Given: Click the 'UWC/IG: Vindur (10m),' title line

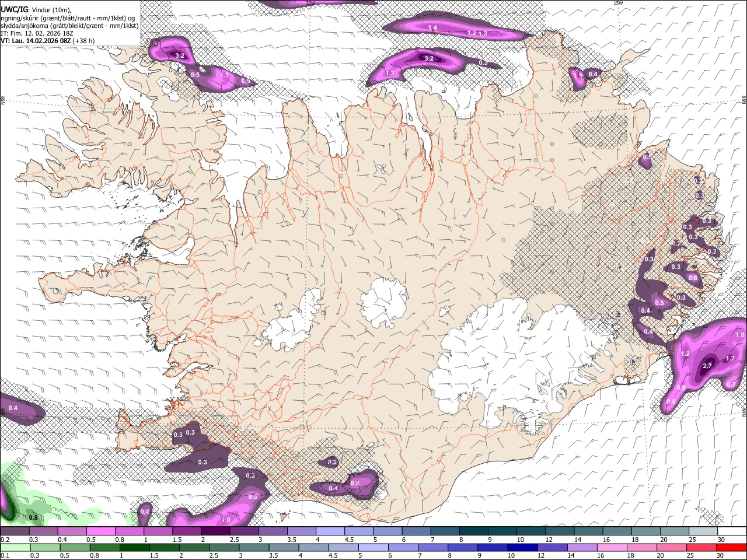Looking at the screenshot, I should [x=36, y=10].
